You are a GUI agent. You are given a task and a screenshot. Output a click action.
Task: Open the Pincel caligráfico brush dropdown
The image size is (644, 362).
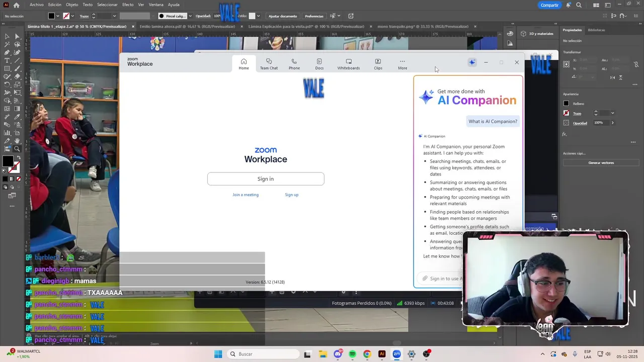pos(190,16)
